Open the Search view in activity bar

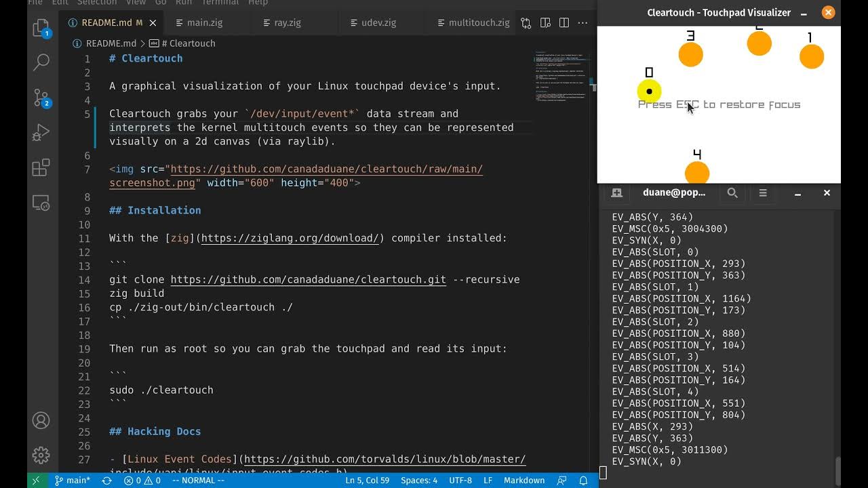(x=41, y=62)
